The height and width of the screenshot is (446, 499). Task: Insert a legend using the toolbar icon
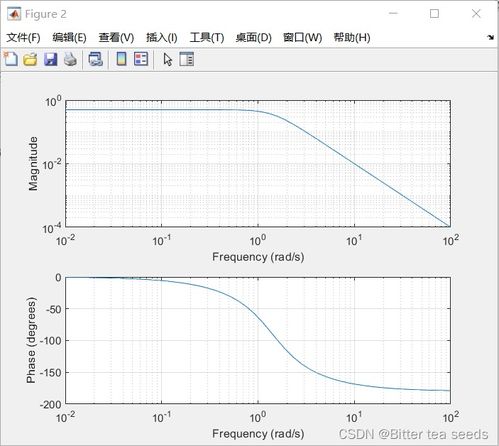point(141,59)
